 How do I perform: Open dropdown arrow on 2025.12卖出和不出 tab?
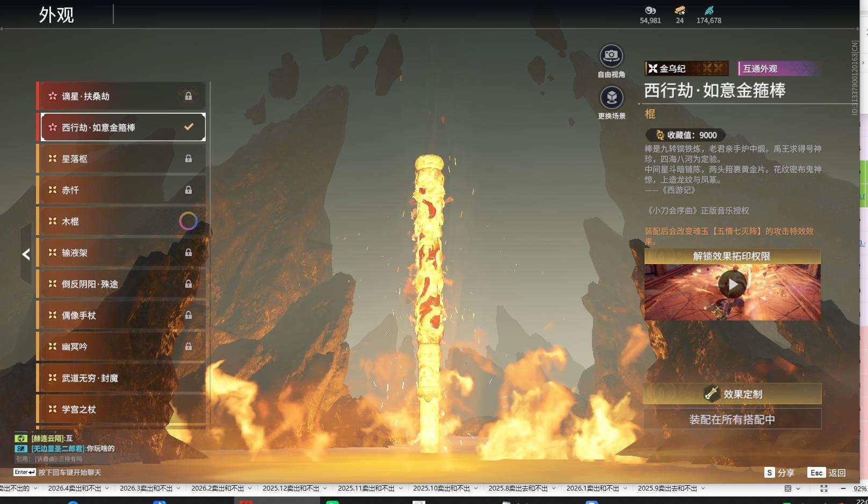point(325,488)
